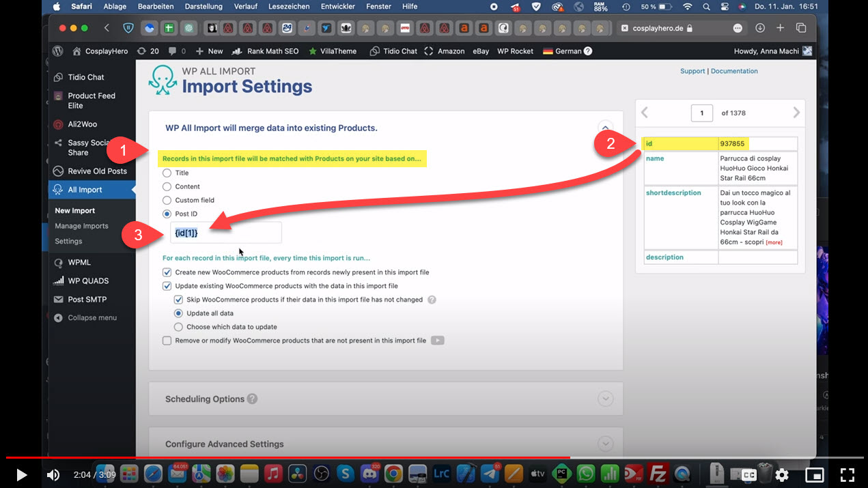Select the Custom field radio option
868x488 pixels.
point(167,200)
